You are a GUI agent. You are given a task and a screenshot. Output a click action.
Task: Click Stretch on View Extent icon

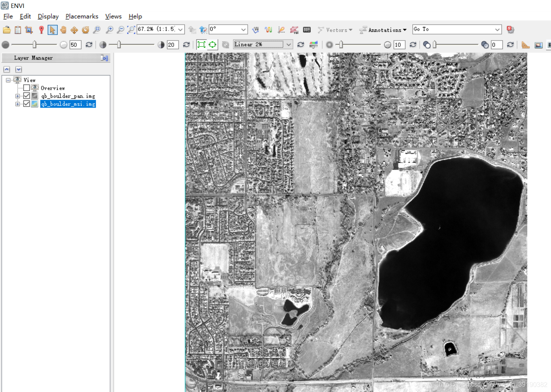coord(213,44)
